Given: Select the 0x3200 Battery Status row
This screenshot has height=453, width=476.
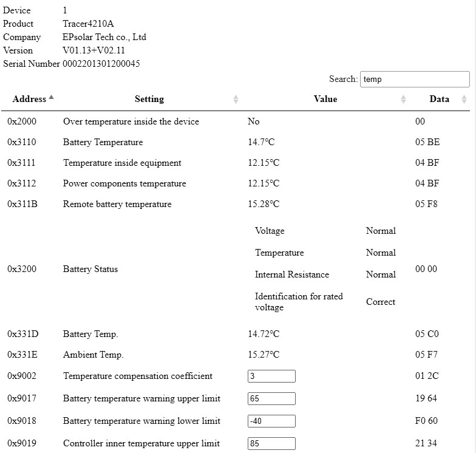Looking at the screenshot, I should (x=90, y=269).
